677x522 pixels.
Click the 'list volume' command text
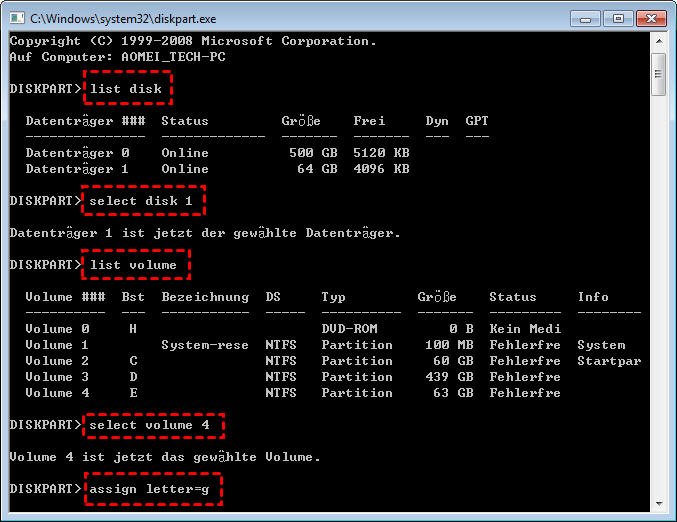133,265
